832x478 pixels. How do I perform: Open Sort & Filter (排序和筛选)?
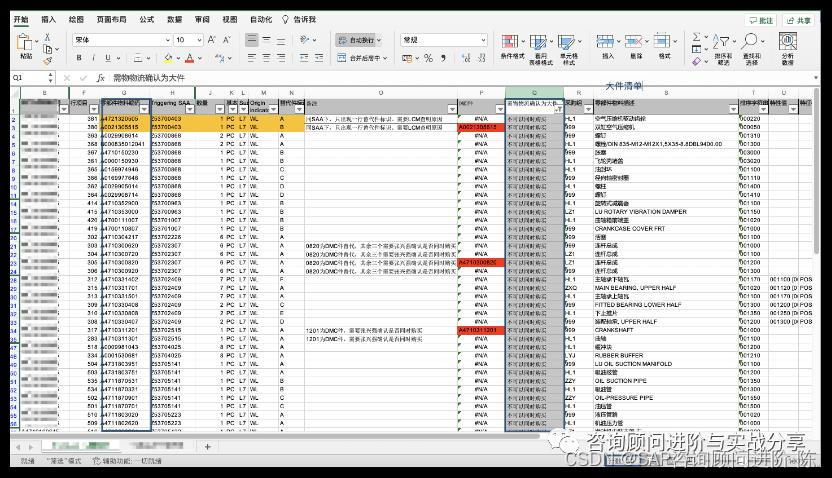pyautogui.click(x=723, y=48)
